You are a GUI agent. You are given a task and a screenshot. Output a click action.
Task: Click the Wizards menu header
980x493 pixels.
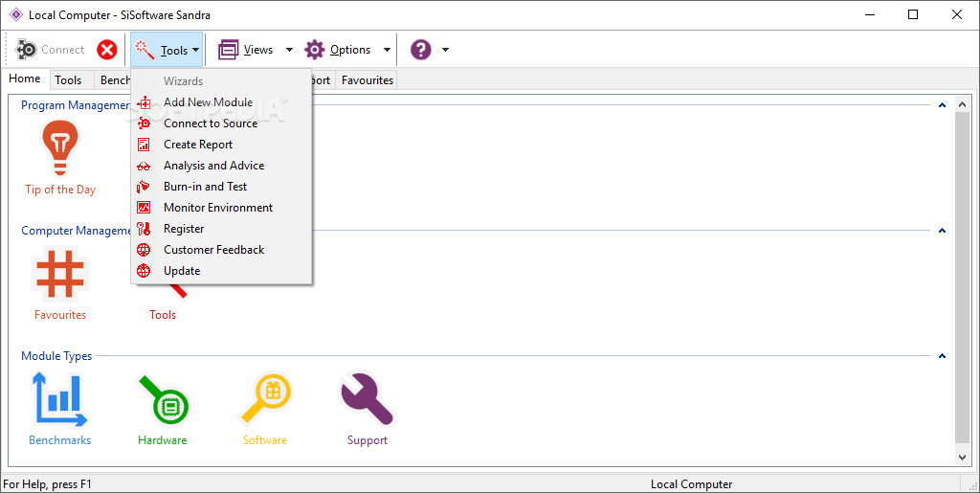click(183, 81)
